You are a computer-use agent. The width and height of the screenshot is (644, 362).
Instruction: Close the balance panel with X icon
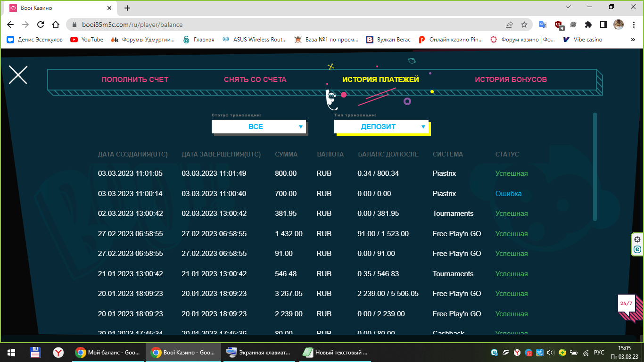coord(18,75)
